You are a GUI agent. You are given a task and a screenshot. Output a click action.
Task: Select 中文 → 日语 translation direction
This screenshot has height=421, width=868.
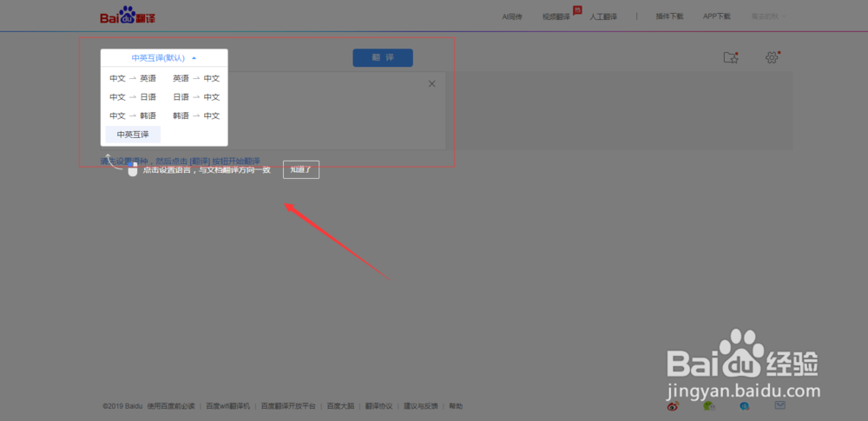click(x=133, y=97)
